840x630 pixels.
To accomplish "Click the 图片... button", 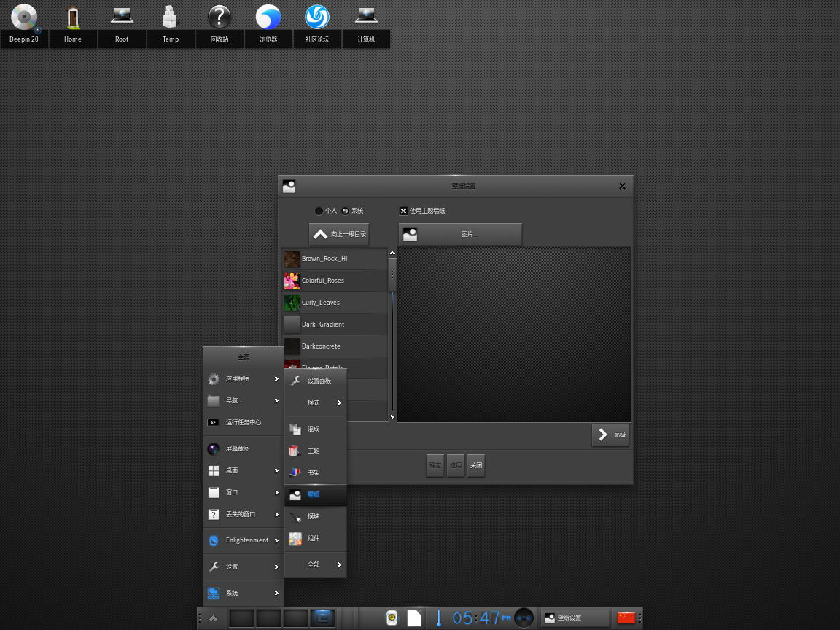I will 460,234.
